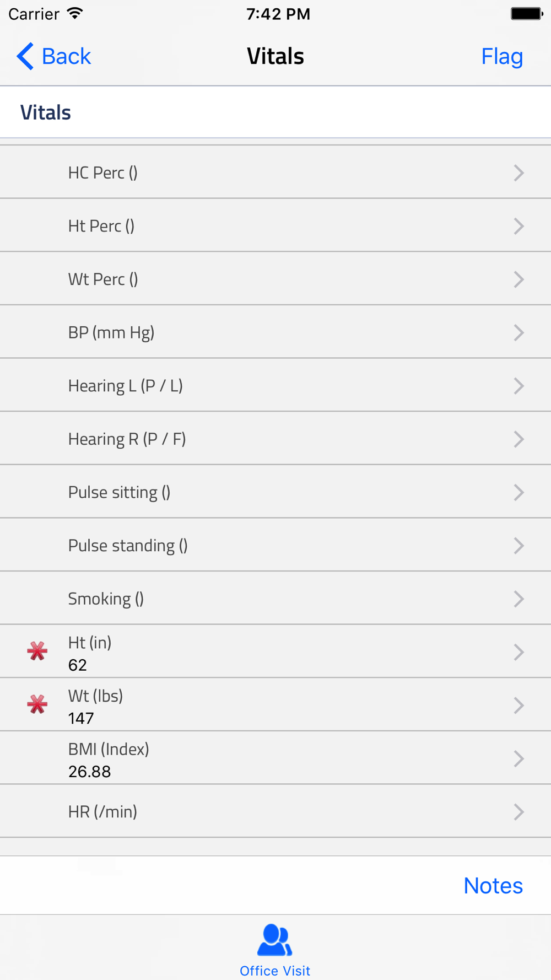Select the Hearing L (P / L) entry
Screen dimensions: 551x980
(126, 386)
